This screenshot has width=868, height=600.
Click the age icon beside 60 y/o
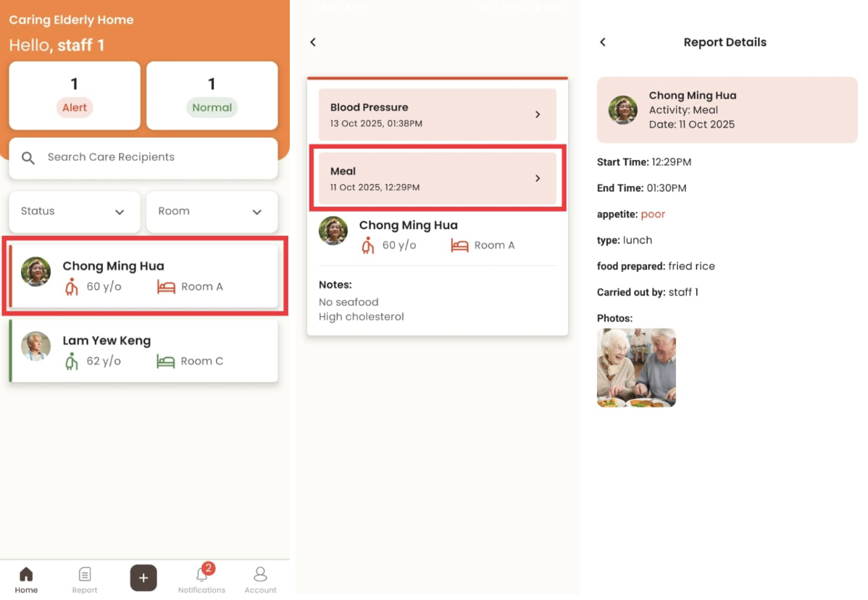(70, 286)
